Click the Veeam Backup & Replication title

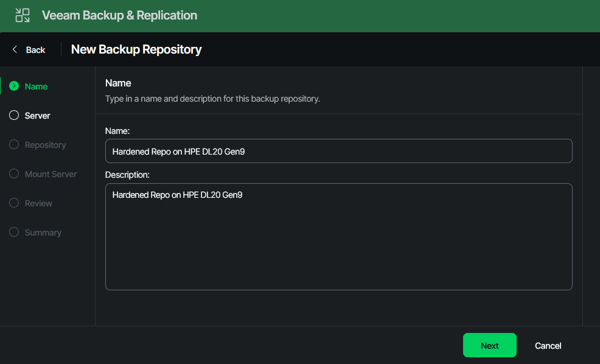(119, 15)
